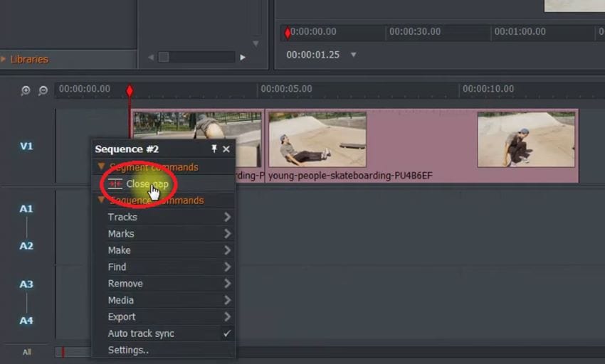Screen dimensions: 605x364
Task: Click the bin scrollbar right arrow
Action: 243,57
